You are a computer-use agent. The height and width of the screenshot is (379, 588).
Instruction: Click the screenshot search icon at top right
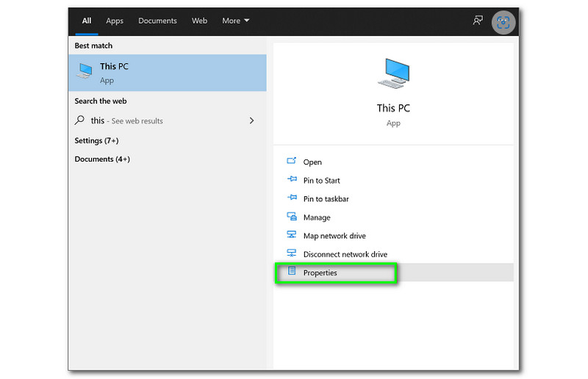503,22
